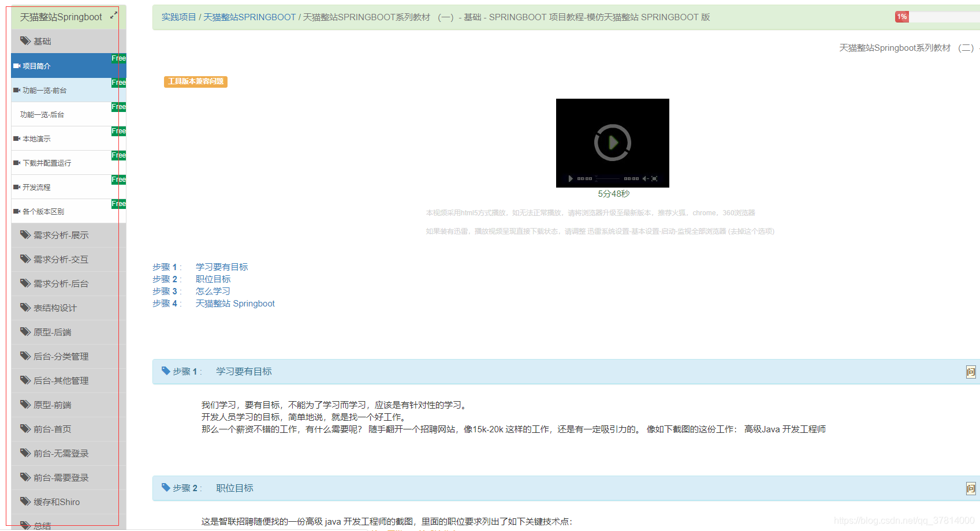Viewport: 980px width, 531px height.
Task: Expand the 需求分析-后台 section
Action: (x=69, y=283)
